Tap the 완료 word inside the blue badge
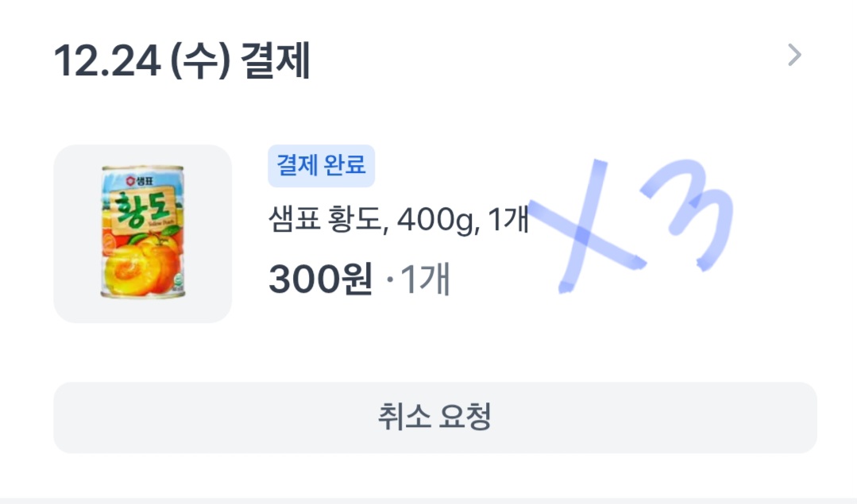Viewport: 857px width, 504px height. (345, 165)
